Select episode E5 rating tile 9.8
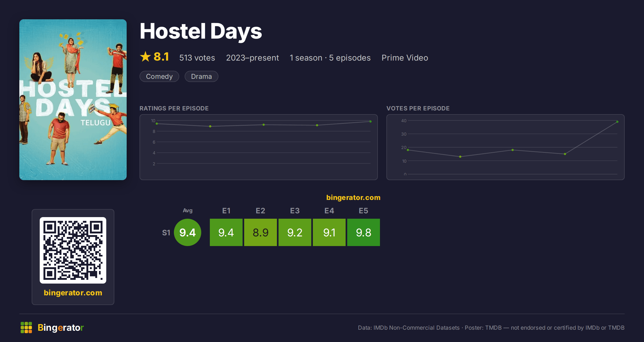The image size is (644, 342). coord(364,232)
